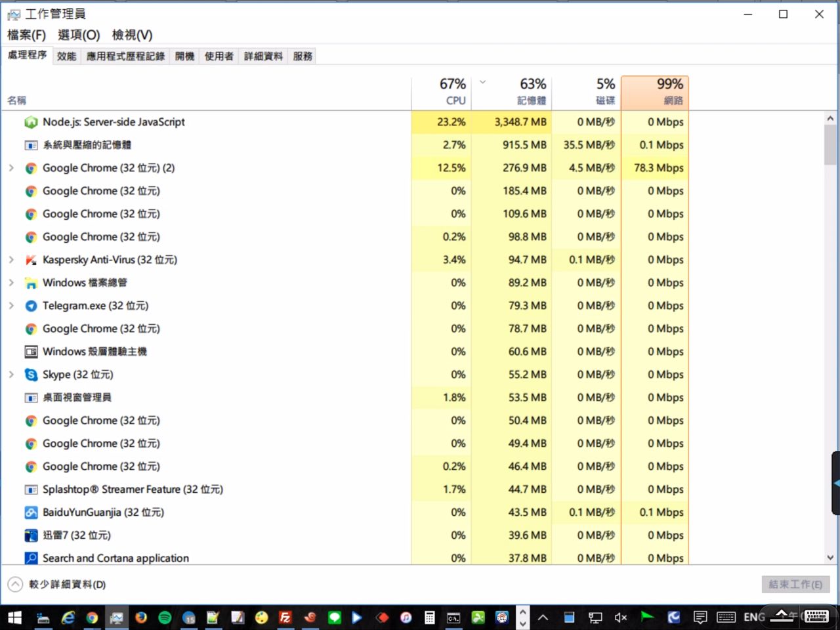The image size is (840, 630).
Task: Switch to the Command Prompt taskbar icon
Action: pyautogui.click(x=453, y=618)
